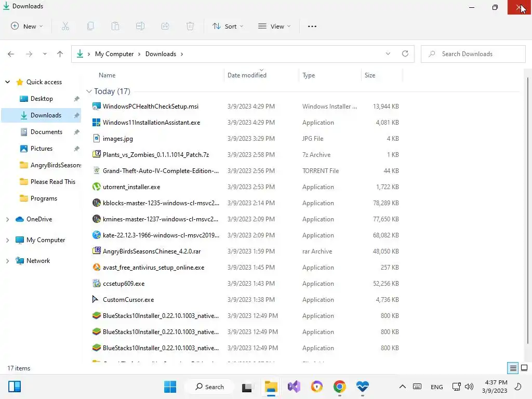Select the avast_free_antivirus_setup_online.exe file icon
Screen dimensions: 532x399
click(x=96, y=267)
